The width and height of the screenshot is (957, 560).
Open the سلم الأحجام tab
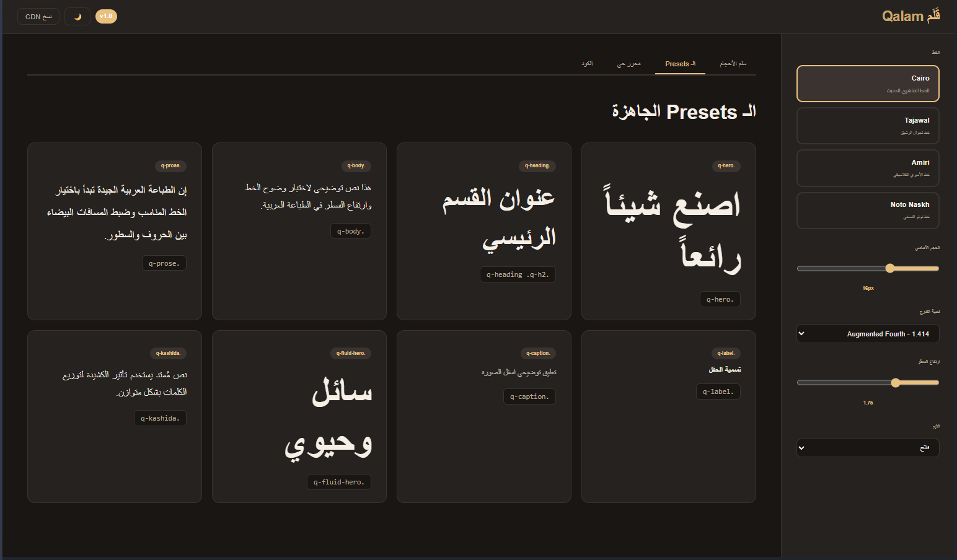[733, 64]
